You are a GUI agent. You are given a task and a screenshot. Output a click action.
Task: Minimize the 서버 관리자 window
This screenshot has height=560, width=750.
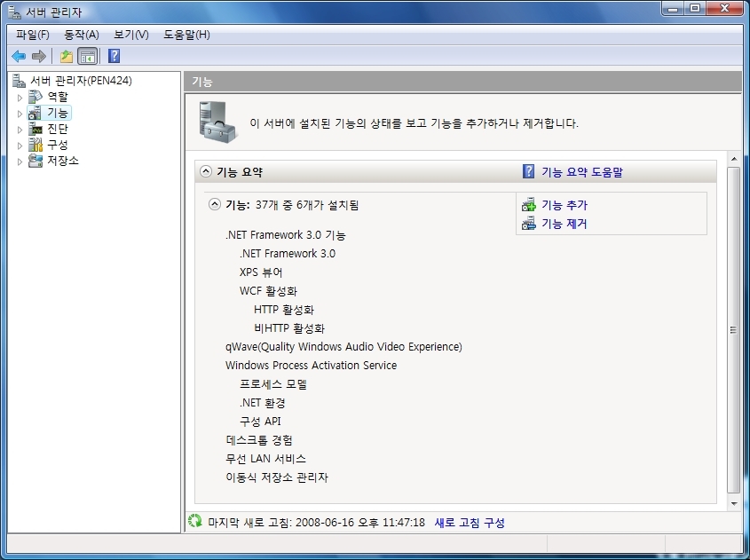673,9
